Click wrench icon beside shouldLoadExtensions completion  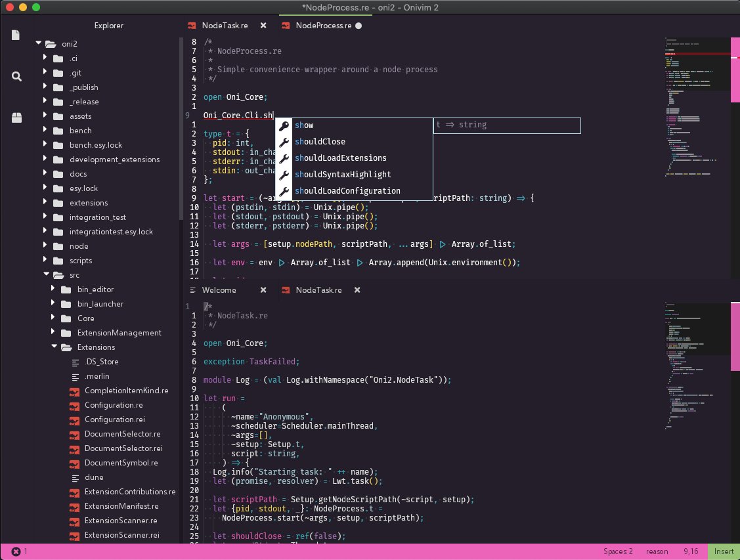pyautogui.click(x=284, y=158)
